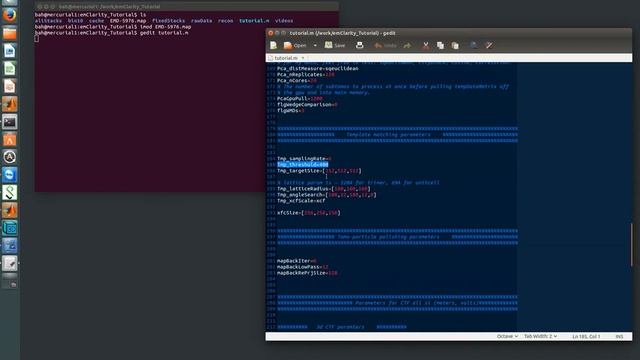Click the mapBackLowPass line

tap(302, 267)
